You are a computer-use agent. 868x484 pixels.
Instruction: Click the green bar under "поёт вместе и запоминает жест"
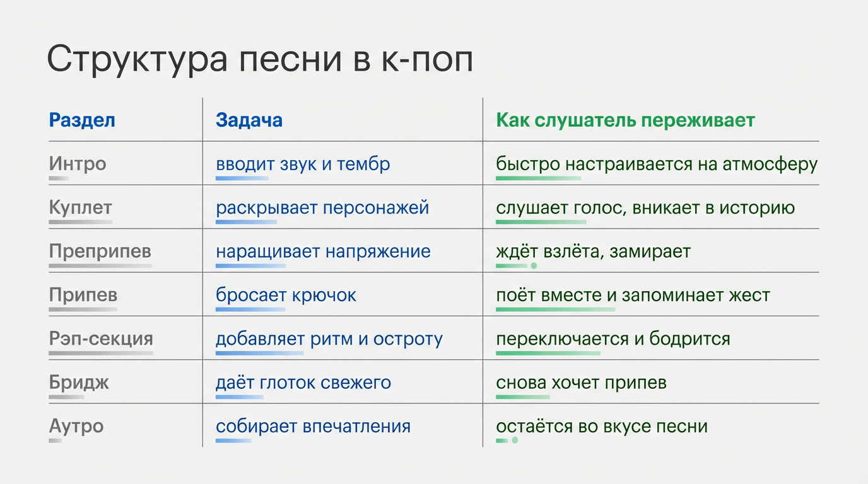pos(555,309)
